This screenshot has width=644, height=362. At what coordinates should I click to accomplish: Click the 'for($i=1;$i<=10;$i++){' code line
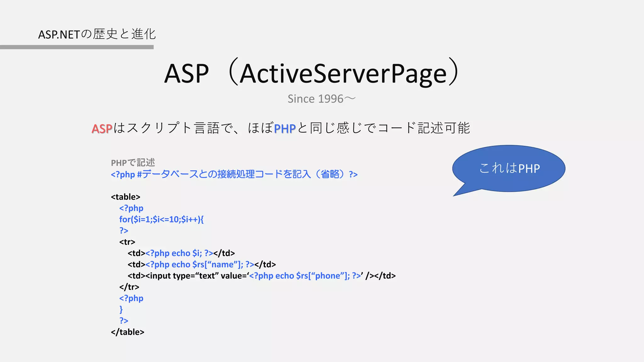click(x=161, y=219)
